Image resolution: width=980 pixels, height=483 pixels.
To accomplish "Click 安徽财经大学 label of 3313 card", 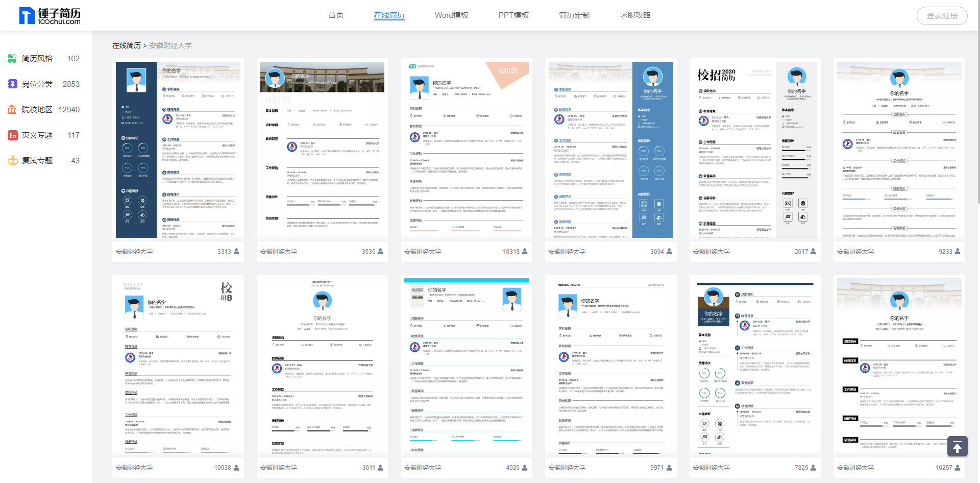I will click(134, 252).
